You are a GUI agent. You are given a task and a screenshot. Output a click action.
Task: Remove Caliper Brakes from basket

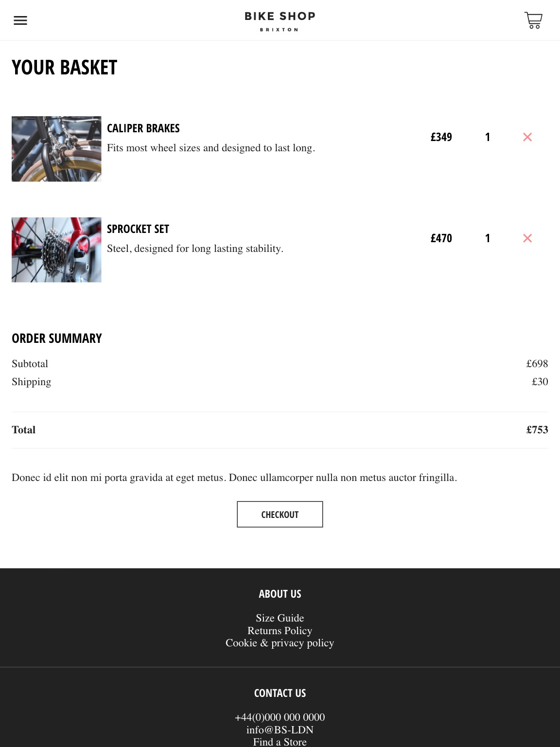[x=527, y=137]
